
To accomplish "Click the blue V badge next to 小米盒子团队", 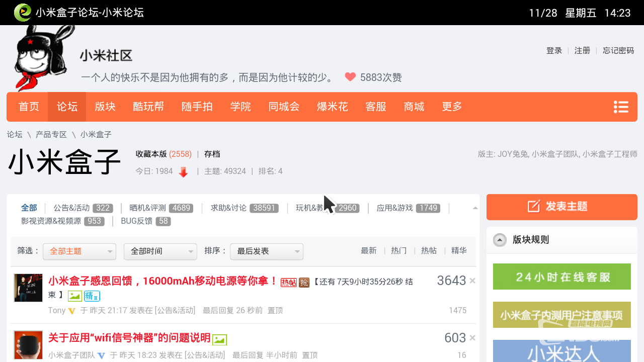I will coord(101,355).
